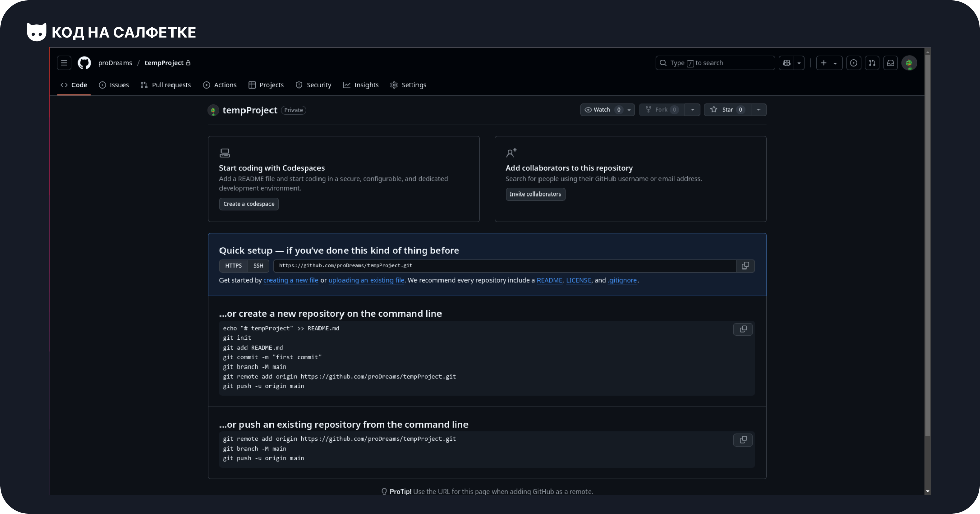The image size is (980, 514).
Task: Switch to the Projects tab
Action: coord(266,85)
